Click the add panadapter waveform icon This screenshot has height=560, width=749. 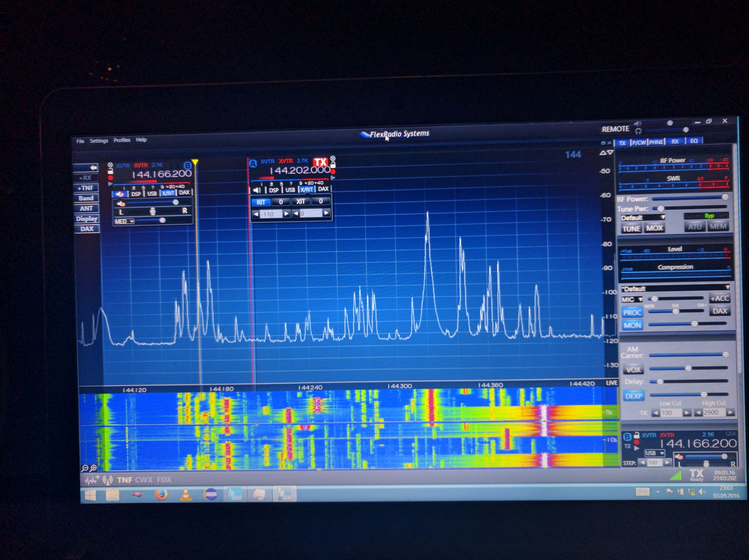[92, 480]
